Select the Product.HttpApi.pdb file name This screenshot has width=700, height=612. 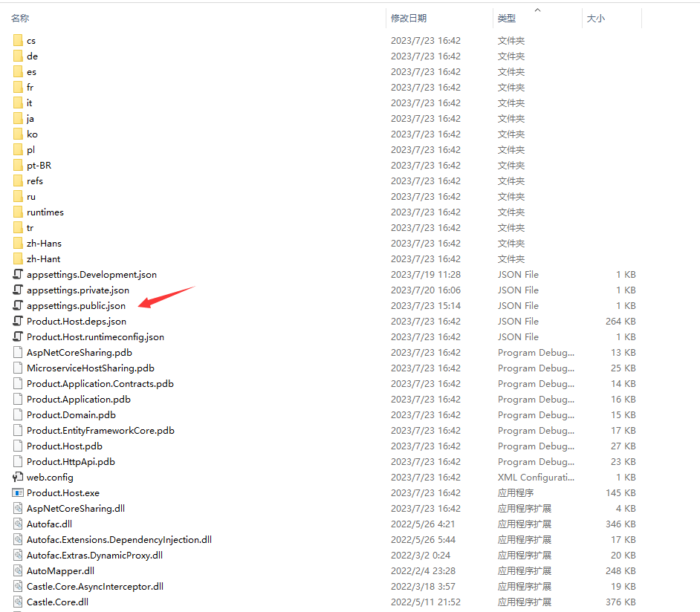[x=71, y=462]
